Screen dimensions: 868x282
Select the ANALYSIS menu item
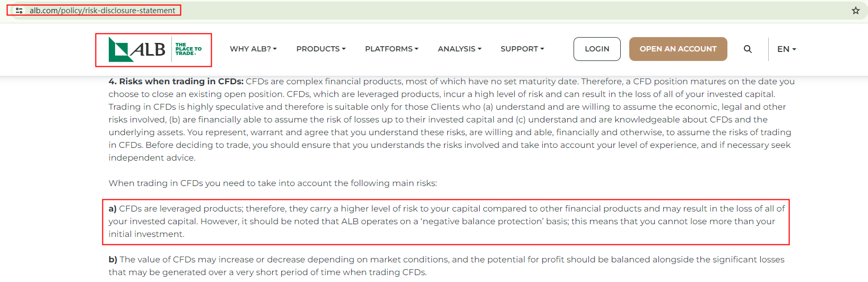coord(459,49)
